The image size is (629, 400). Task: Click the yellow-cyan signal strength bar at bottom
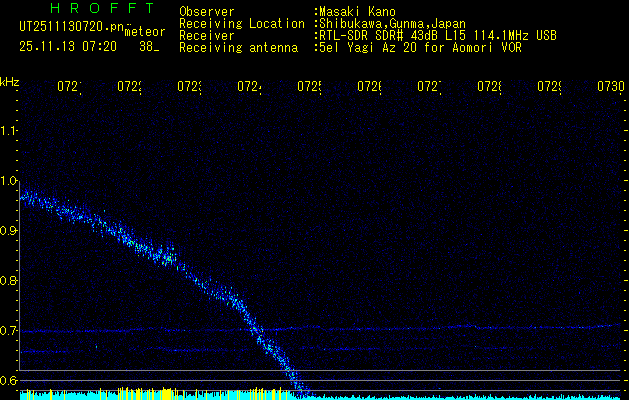pyautogui.click(x=150, y=395)
